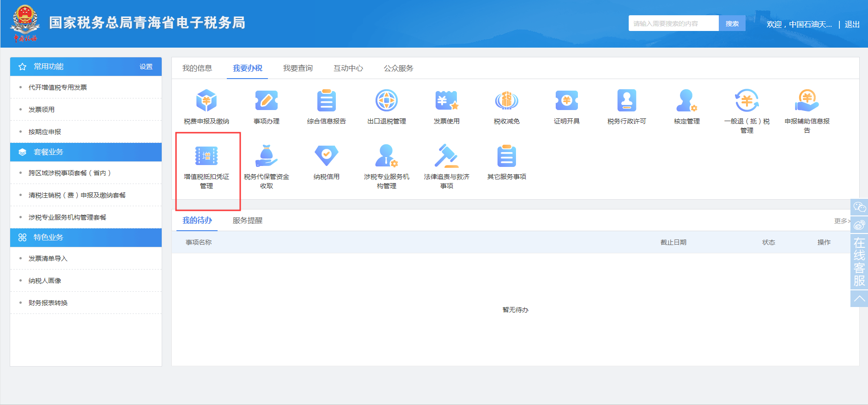Click 更多> link in to-do panel
This screenshot has height=405, width=868.
click(843, 221)
